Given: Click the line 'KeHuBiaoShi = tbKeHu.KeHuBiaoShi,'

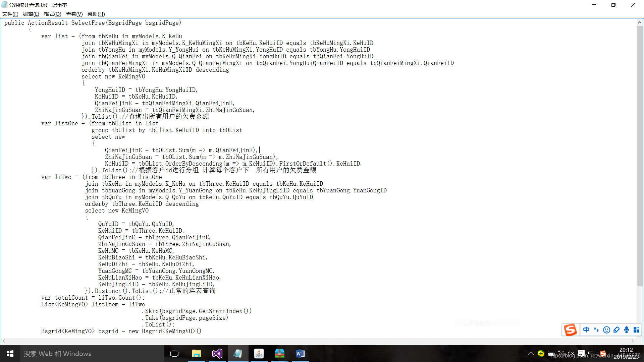Looking at the screenshot, I should [x=153, y=257].
